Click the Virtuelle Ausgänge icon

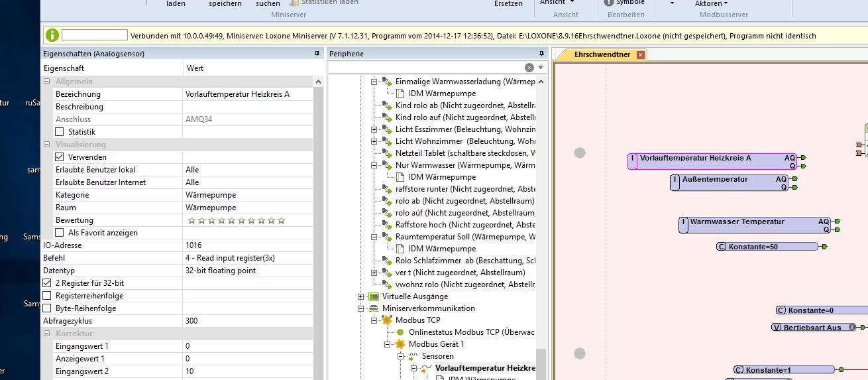click(x=374, y=296)
